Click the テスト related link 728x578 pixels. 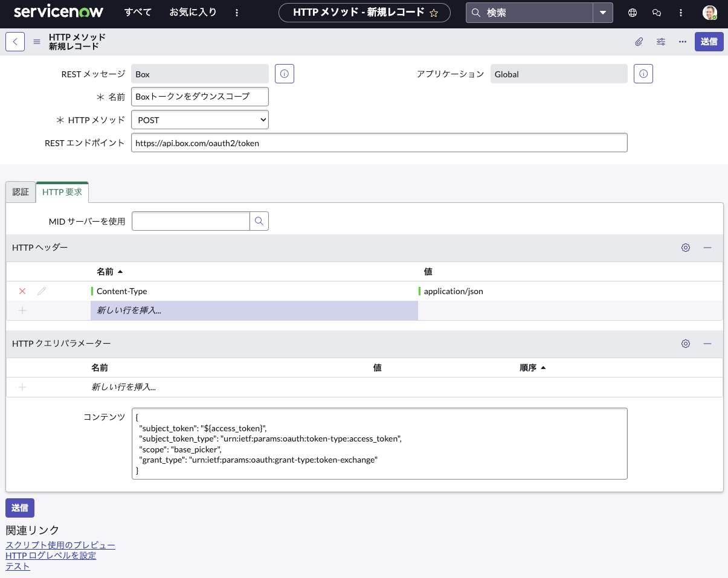point(18,566)
